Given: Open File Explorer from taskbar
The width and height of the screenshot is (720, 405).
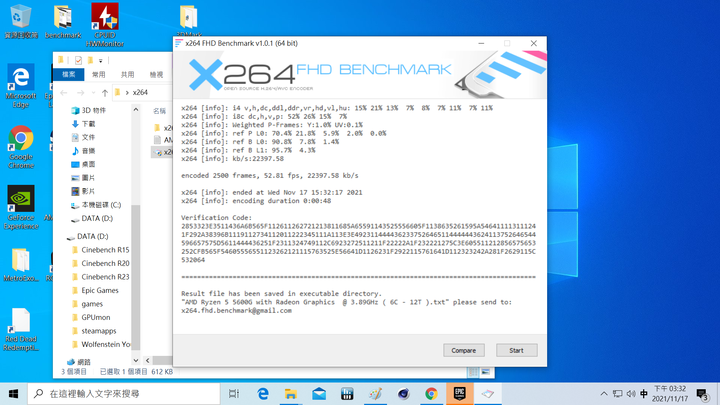Looking at the screenshot, I should 291,394.
